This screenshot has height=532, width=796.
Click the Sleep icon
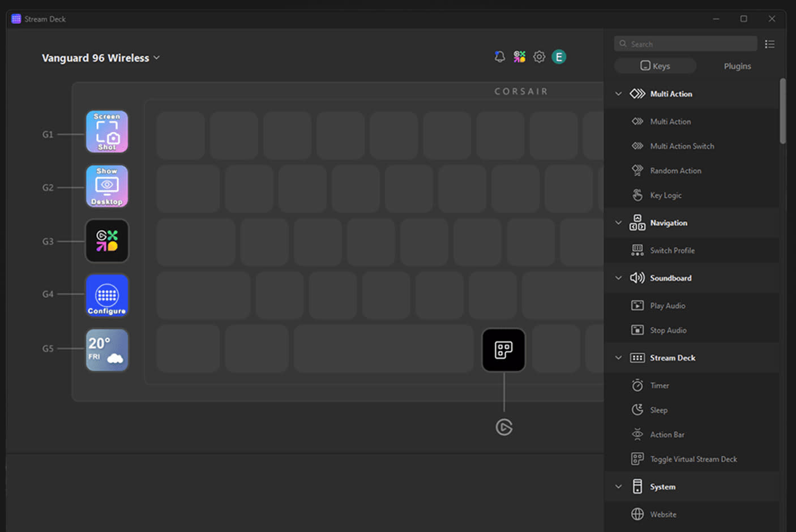point(637,410)
